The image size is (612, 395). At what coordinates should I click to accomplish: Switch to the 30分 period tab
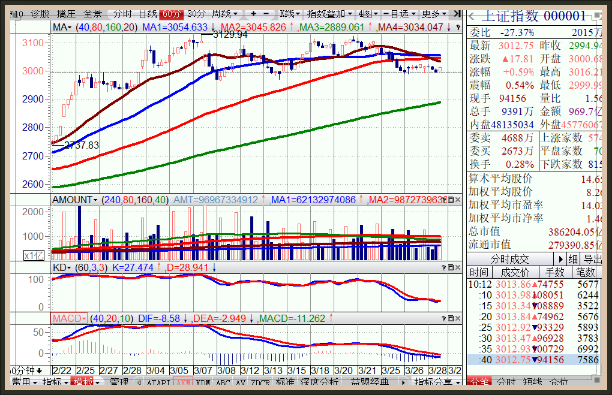[196, 14]
